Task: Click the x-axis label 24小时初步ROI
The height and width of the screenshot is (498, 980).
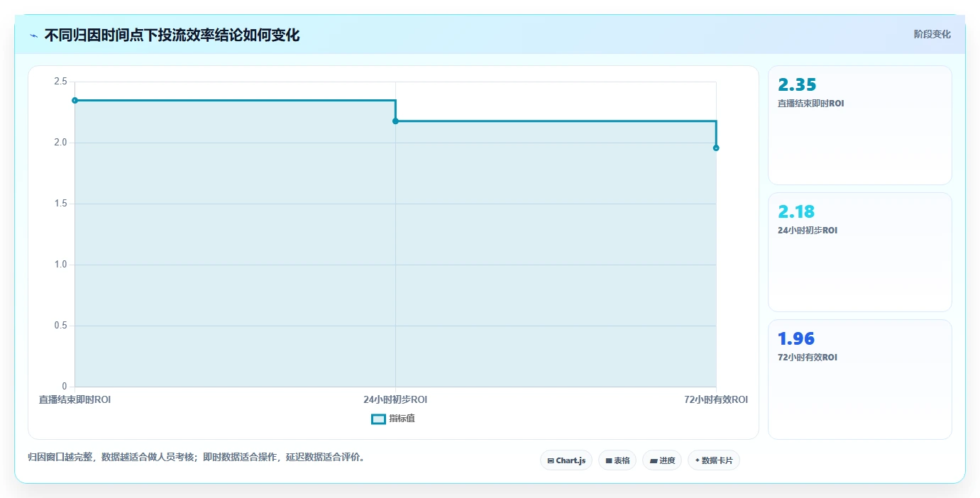Action: 395,399
